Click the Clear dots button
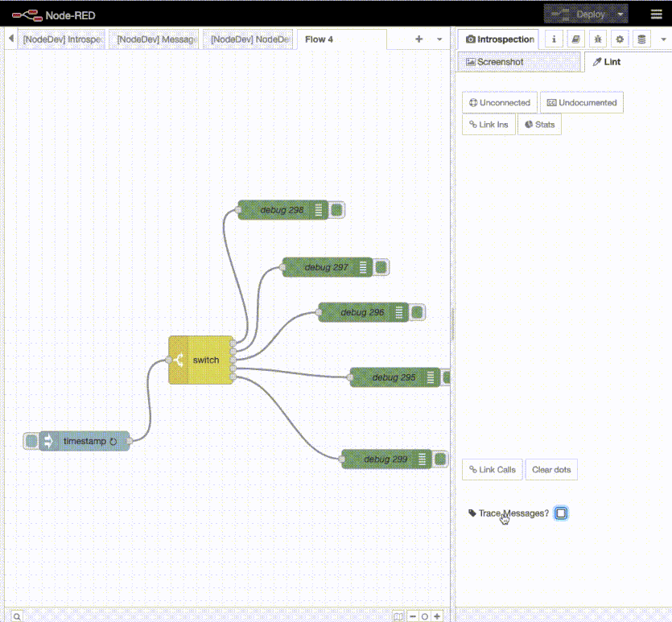Screen dimensions: 672x622 551,469
